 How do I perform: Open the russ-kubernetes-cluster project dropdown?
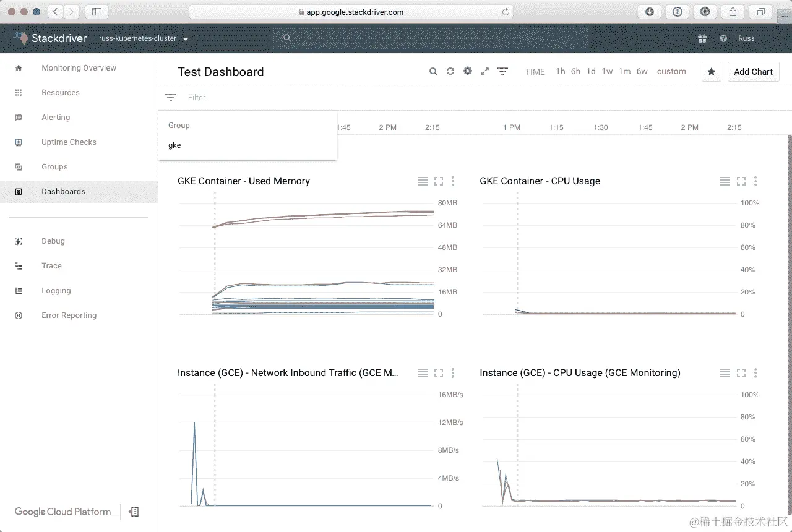[x=144, y=38]
